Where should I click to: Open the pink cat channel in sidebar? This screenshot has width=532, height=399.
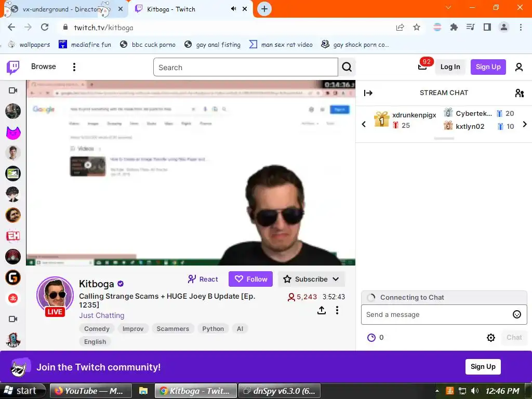point(13,132)
